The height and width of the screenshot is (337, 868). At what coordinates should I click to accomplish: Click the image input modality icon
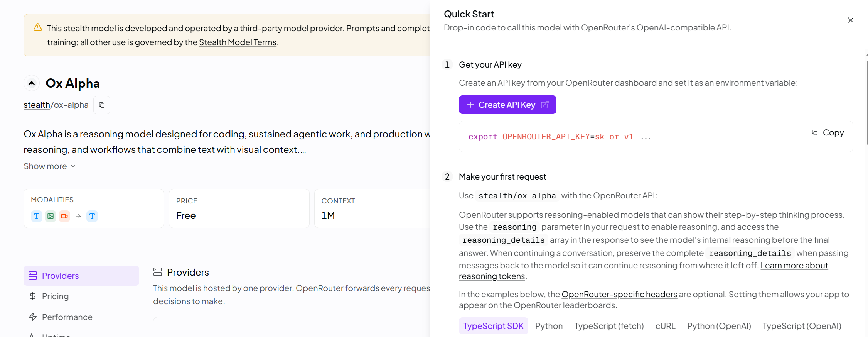[x=51, y=216]
